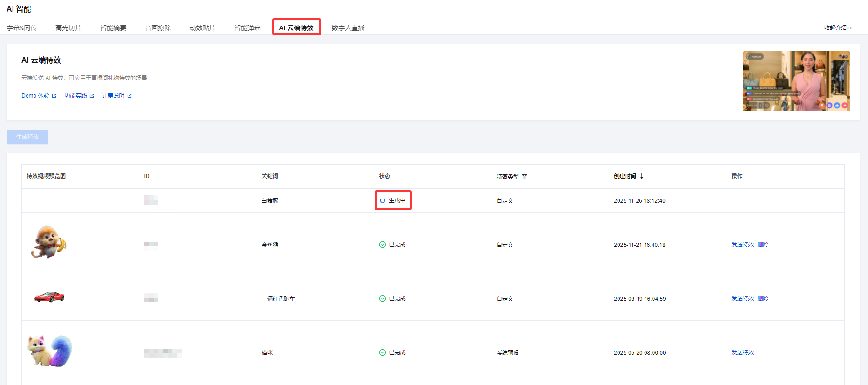Viewport: 868px width, 385px height.
Task: Switch to the 智能弹幕 tab
Action: [247, 28]
